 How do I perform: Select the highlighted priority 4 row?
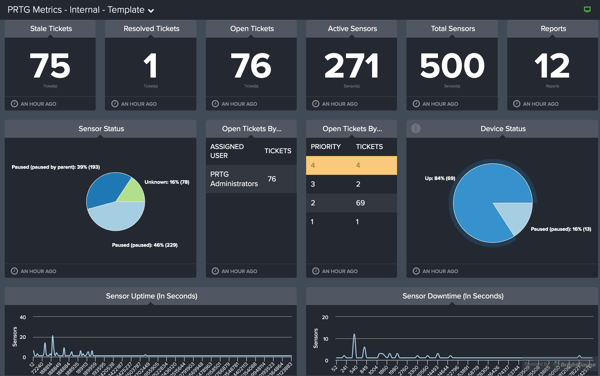(351, 166)
